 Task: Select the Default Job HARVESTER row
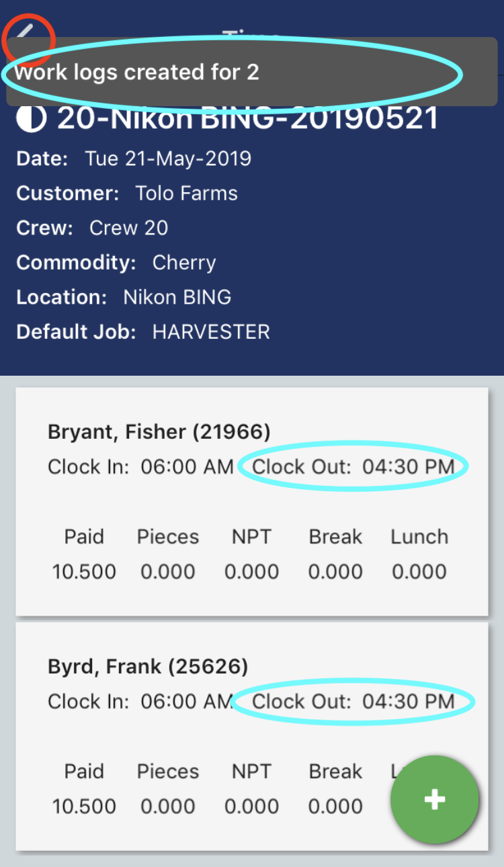pyautogui.click(x=143, y=332)
